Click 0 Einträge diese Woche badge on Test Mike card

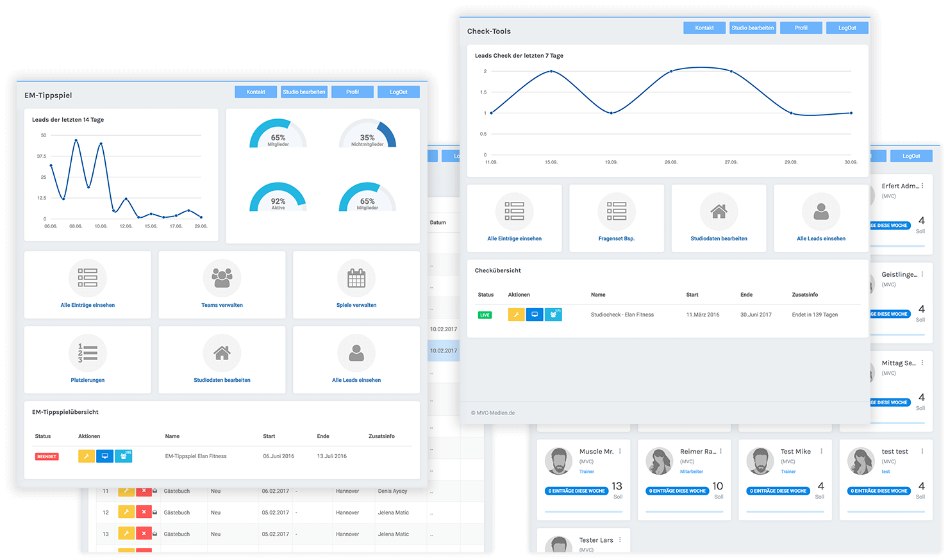(778, 491)
